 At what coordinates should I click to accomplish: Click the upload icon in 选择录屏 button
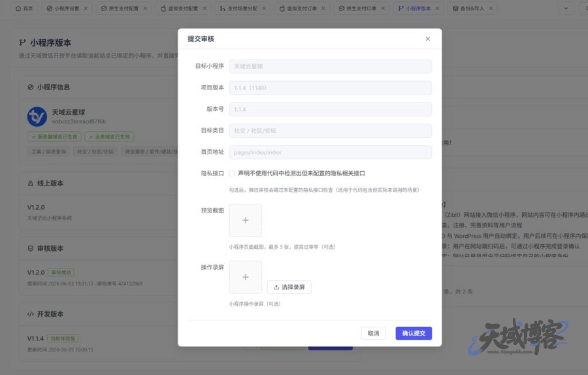click(276, 287)
